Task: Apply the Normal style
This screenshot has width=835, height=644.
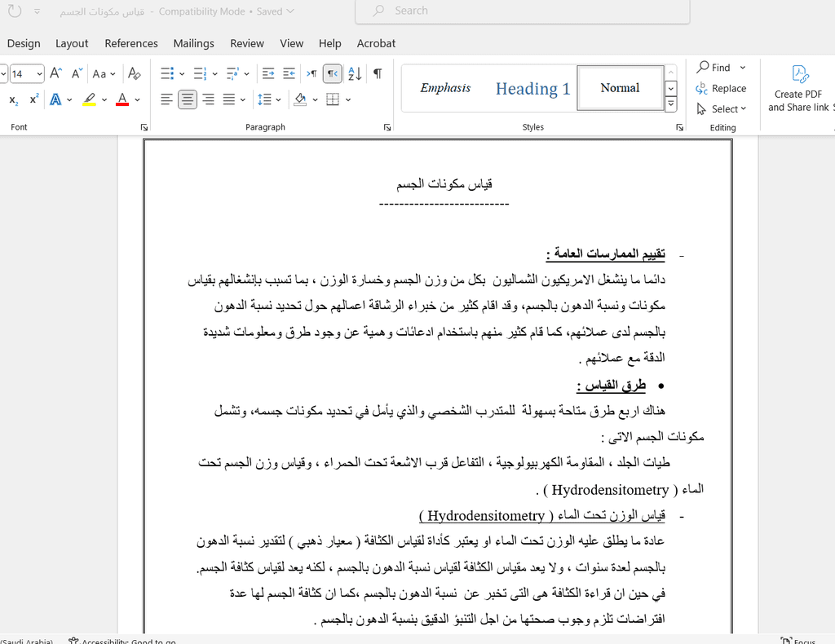Action: [x=621, y=88]
